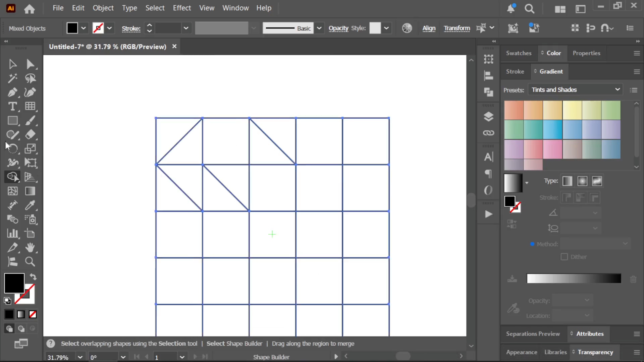Select the Scale tool
This screenshot has width=644, height=362.
[x=30, y=148]
